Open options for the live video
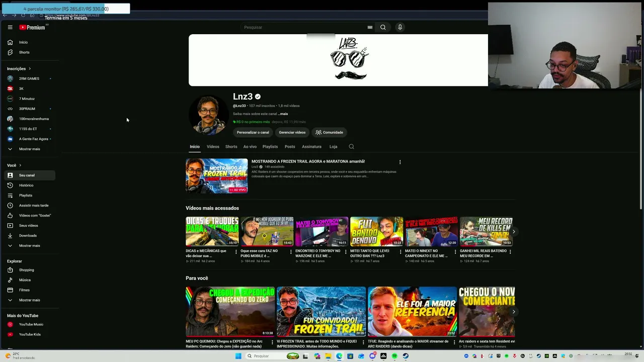This screenshot has width=644, height=362. pos(400,162)
